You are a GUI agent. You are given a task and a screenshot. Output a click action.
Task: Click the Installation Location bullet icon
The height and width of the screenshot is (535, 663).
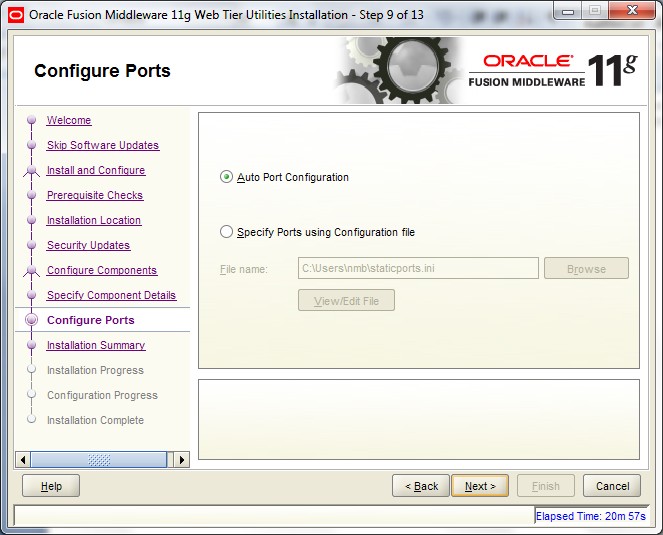(31, 219)
